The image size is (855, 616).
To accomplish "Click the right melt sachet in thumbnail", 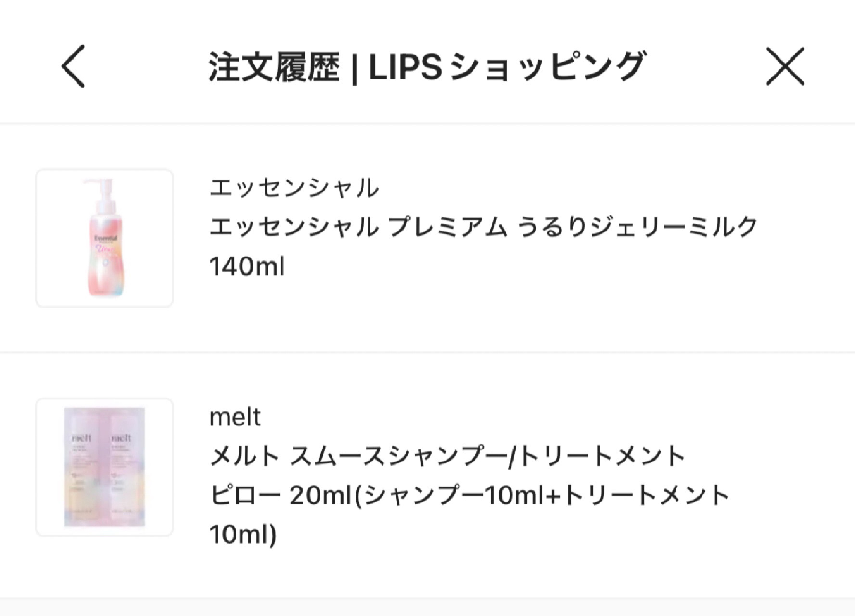I will (x=122, y=467).
